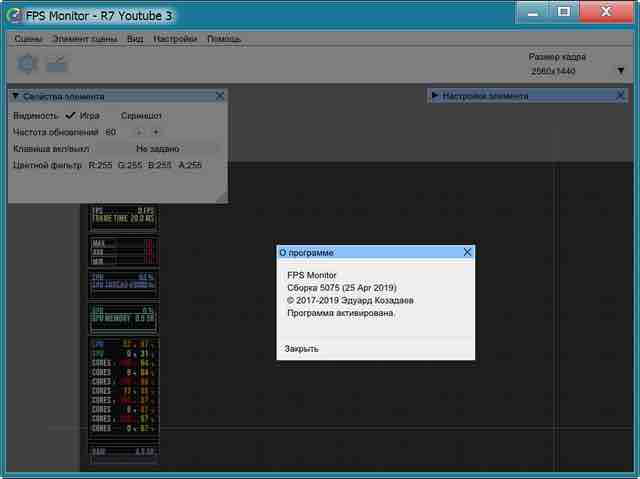Select the CORES list overlay element
The height and width of the screenshot is (479, 640).
124,386
